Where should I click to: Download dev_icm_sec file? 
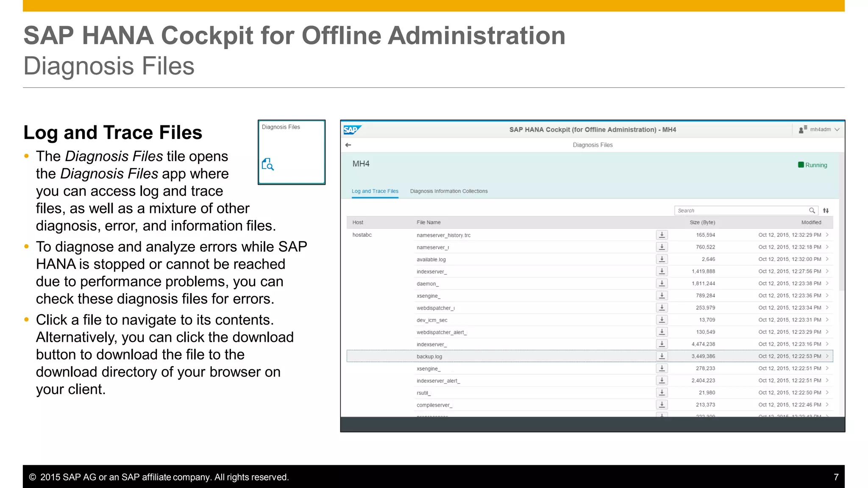click(x=662, y=320)
